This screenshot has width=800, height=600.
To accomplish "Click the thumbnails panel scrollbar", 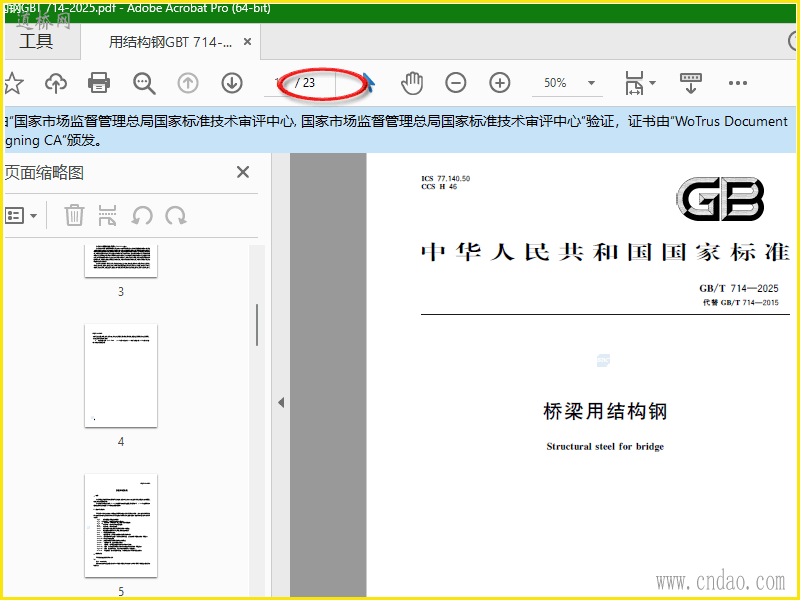I will click(257, 325).
